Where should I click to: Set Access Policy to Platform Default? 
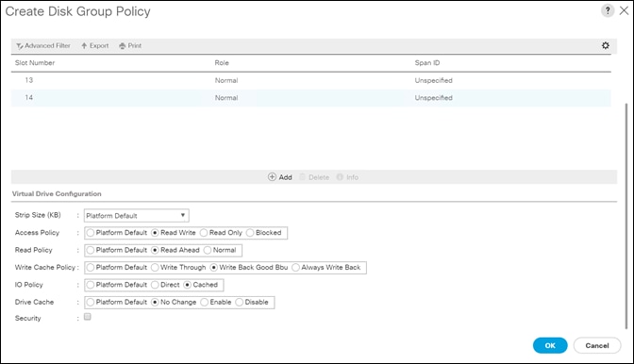91,233
